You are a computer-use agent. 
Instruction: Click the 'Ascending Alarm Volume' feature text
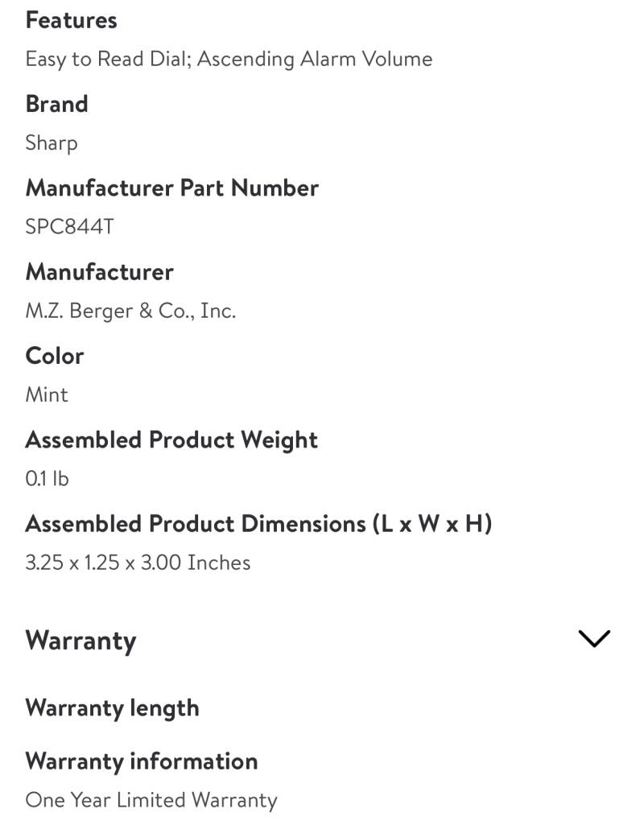coord(315,60)
